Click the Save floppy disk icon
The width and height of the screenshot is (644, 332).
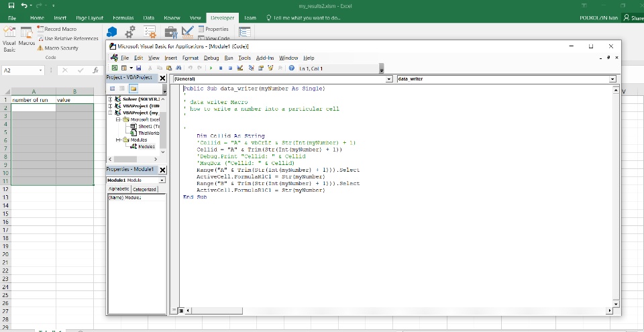[x=139, y=68]
